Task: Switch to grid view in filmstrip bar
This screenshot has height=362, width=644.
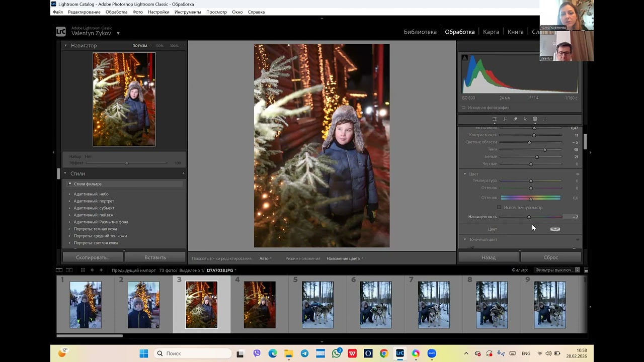Action: point(83,270)
